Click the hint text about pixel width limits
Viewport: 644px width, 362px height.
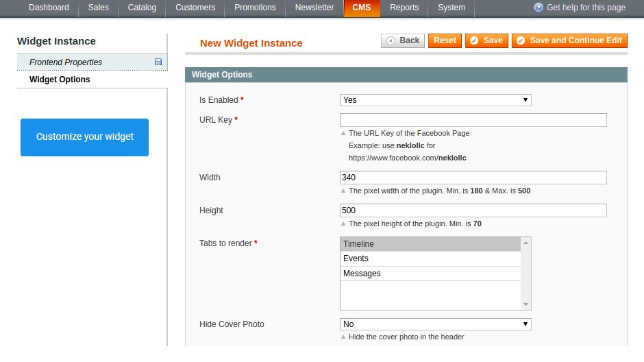[x=439, y=191]
